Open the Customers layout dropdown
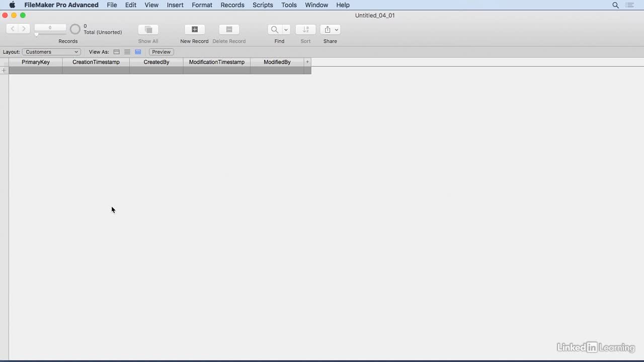 point(51,52)
